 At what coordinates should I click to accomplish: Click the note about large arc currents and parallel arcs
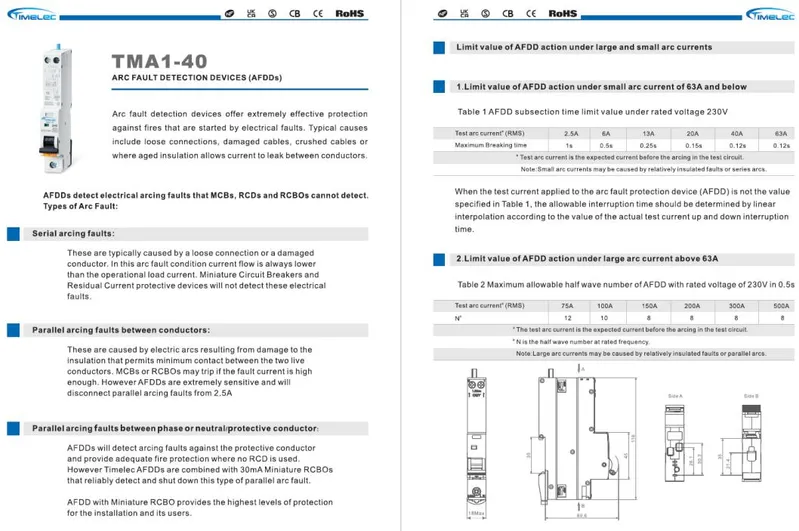[641, 354]
